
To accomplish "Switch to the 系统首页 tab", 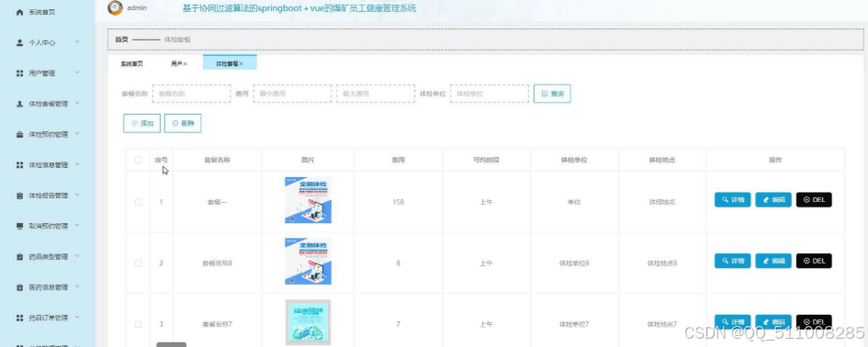I will [131, 63].
